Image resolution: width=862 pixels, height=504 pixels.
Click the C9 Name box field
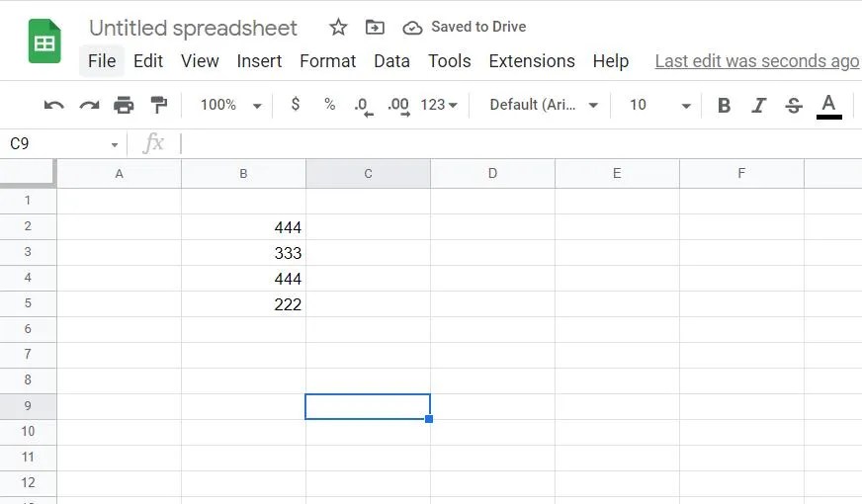click(55, 144)
